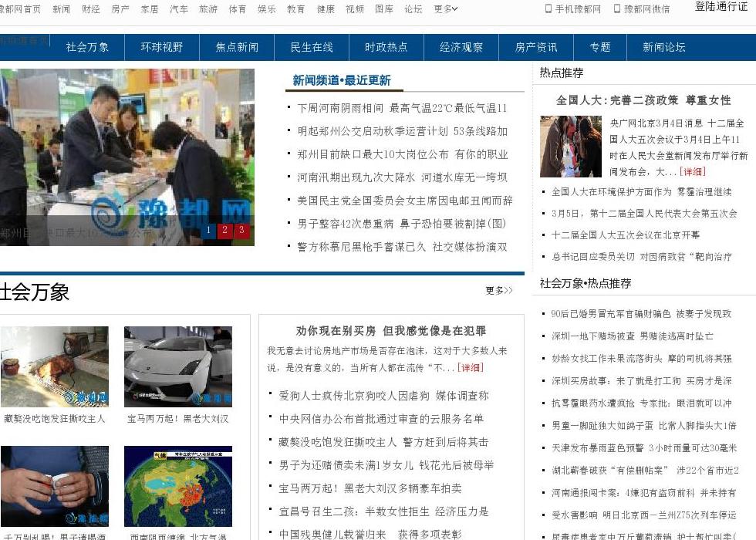Open the weather map thumbnail

pos(178,486)
